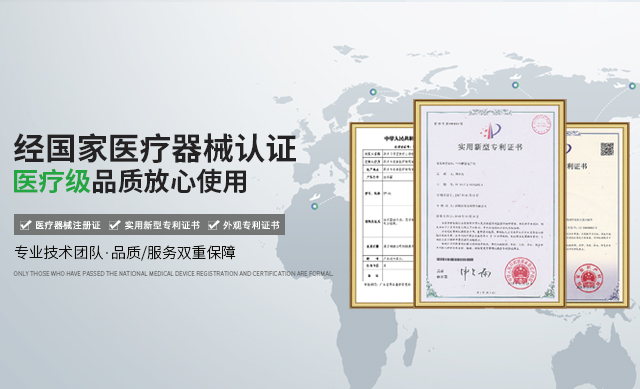Click the 医疗器械注册证 label in the gray bar

point(68,225)
